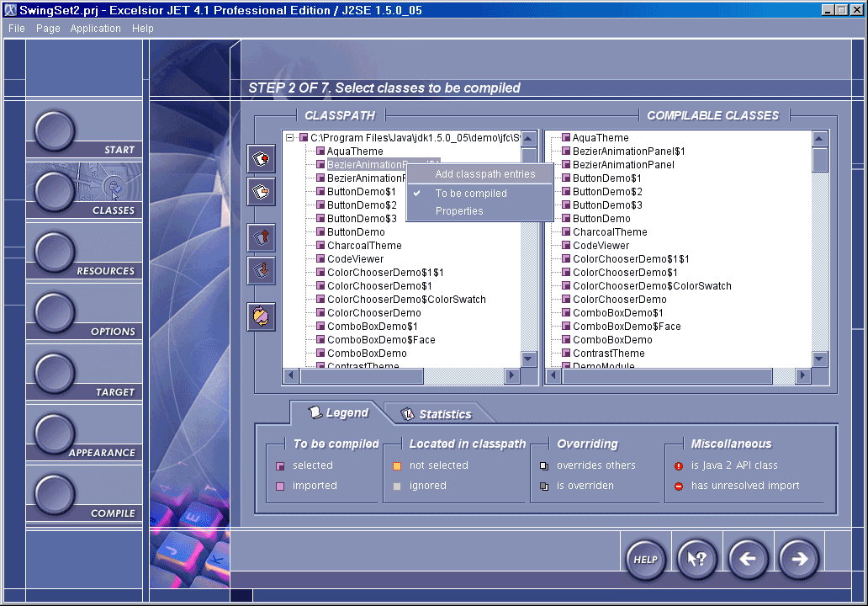Switch to the Legend tab

click(x=338, y=412)
